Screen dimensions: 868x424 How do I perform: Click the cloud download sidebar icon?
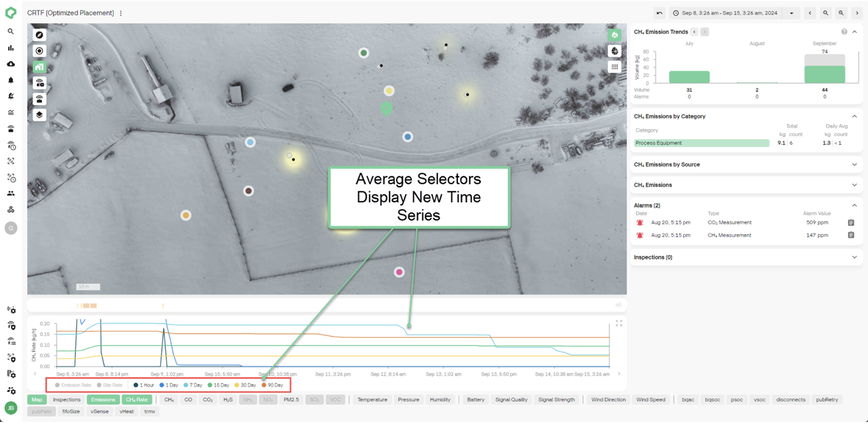[x=11, y=64]
